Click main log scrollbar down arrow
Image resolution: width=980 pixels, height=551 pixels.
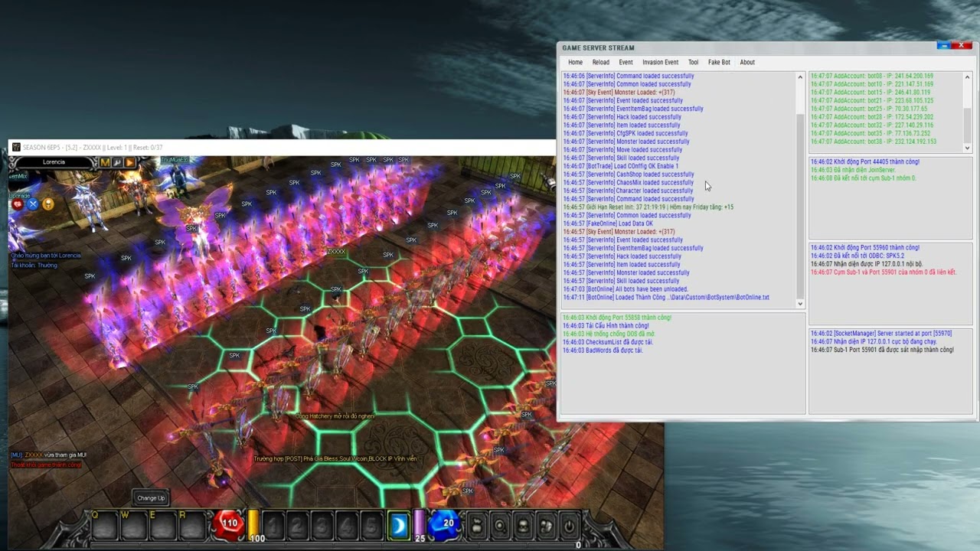(x=800, y=304)
